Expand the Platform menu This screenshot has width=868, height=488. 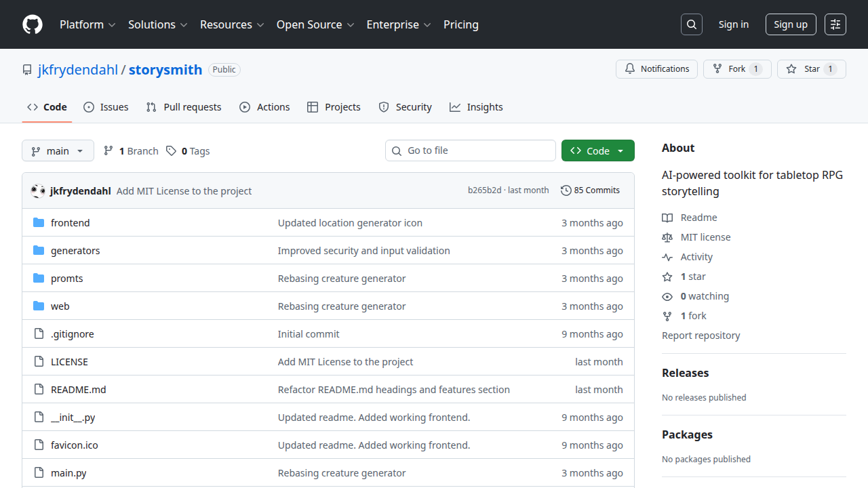[x=87, y=24]
